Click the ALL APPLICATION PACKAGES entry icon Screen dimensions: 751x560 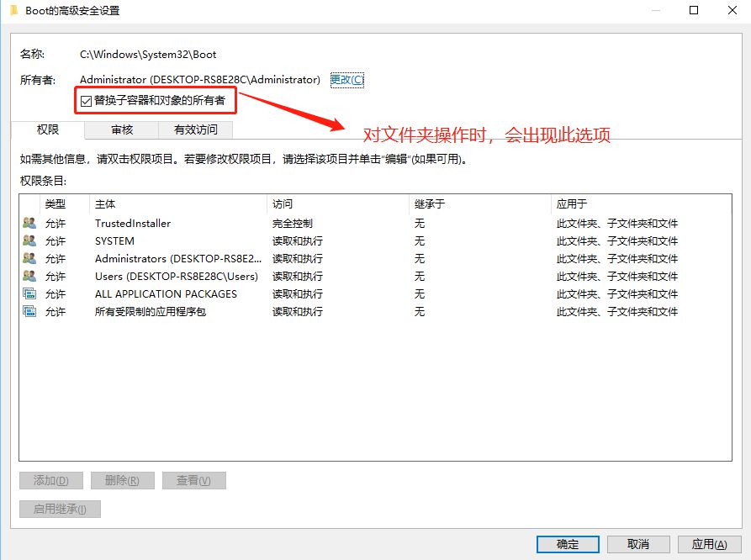coord(29,294)
